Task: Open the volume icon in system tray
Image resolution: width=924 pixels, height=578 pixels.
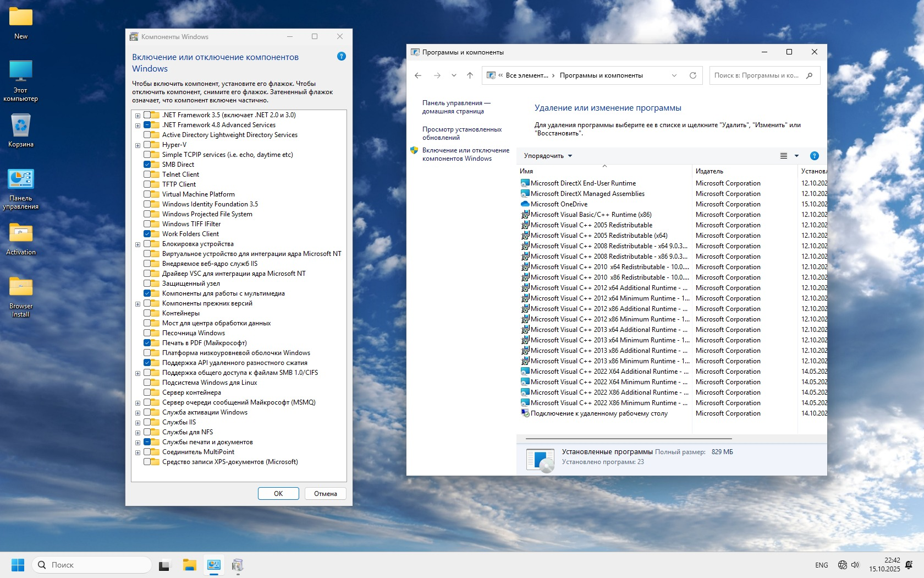Action: point(855,565)
